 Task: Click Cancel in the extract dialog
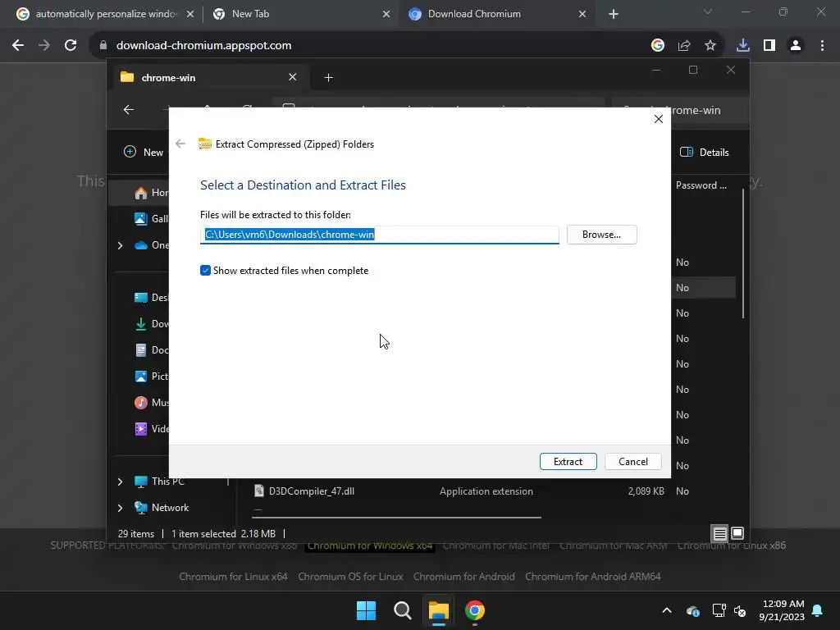pyautogui.click(x=632, y=461)
